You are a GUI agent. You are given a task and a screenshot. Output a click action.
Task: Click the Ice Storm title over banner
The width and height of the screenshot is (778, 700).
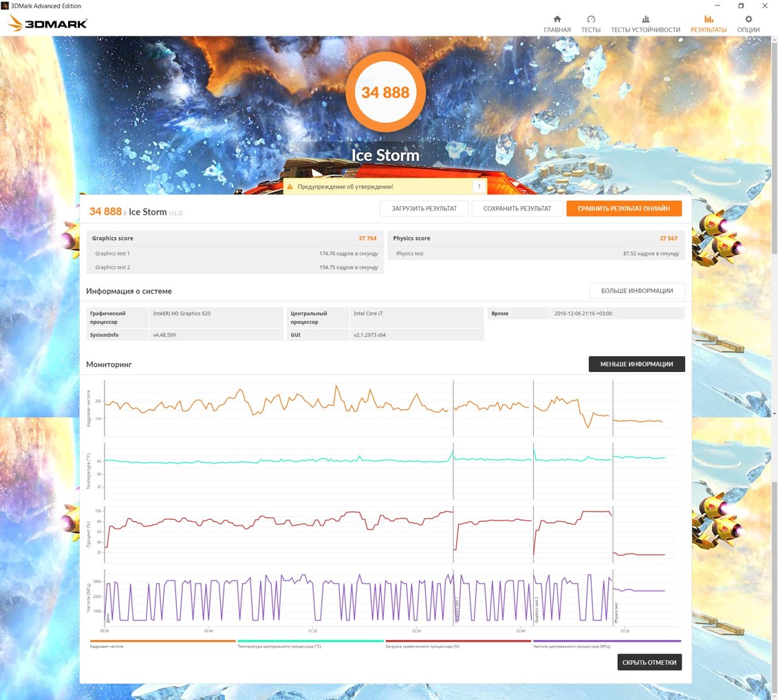[x=385, y=155]
